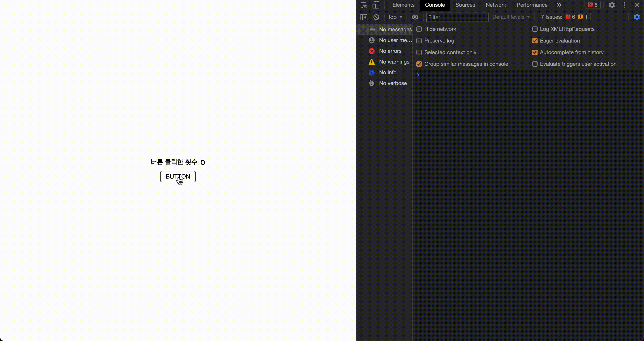Select the No info sidebar filter
This screenshot has height=341, width=644.
point(385,72)
